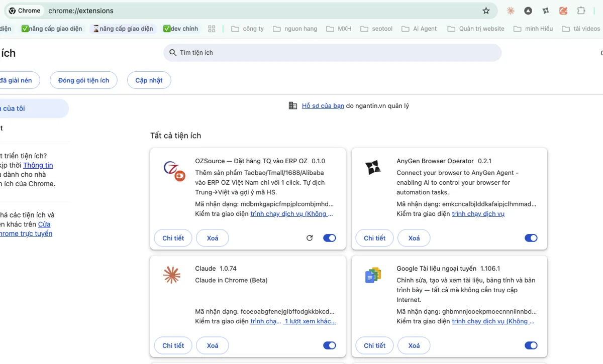The height and width of the screenshot is (364, 603).
Task: Disable the AnyGen Browser Operator toggle
Action: click(x=531, y=238)
